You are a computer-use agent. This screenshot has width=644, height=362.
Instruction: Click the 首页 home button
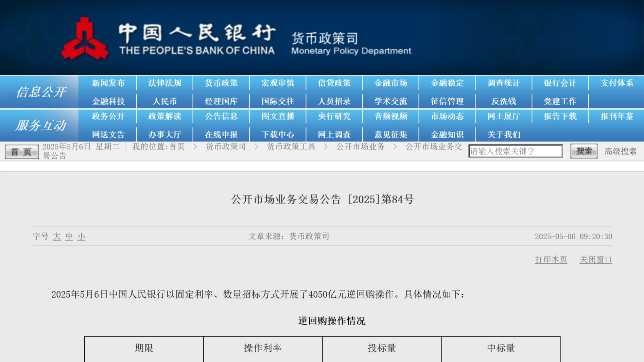21,152
